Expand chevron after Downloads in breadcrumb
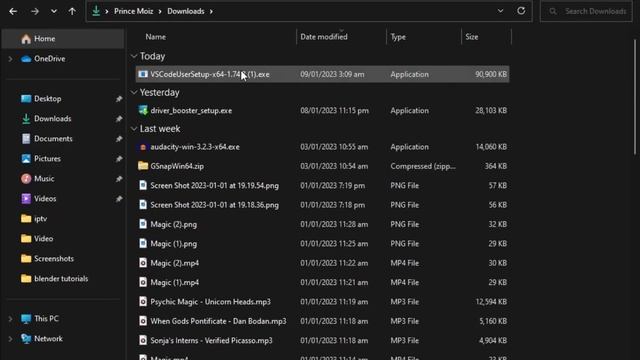This screenshot has width=640, height=360. click(x=211, y=11)
